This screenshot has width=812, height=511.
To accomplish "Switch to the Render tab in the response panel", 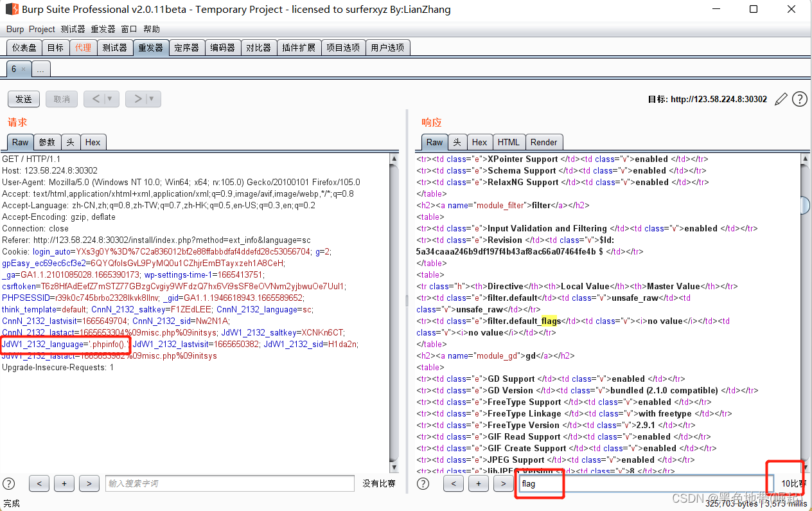I will [543, 141].
